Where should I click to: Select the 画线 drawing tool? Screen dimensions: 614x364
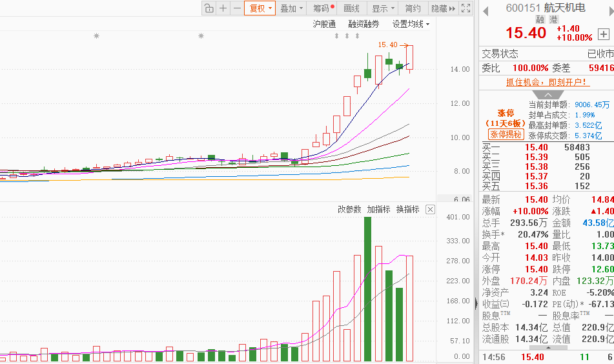tap(351, 8)
